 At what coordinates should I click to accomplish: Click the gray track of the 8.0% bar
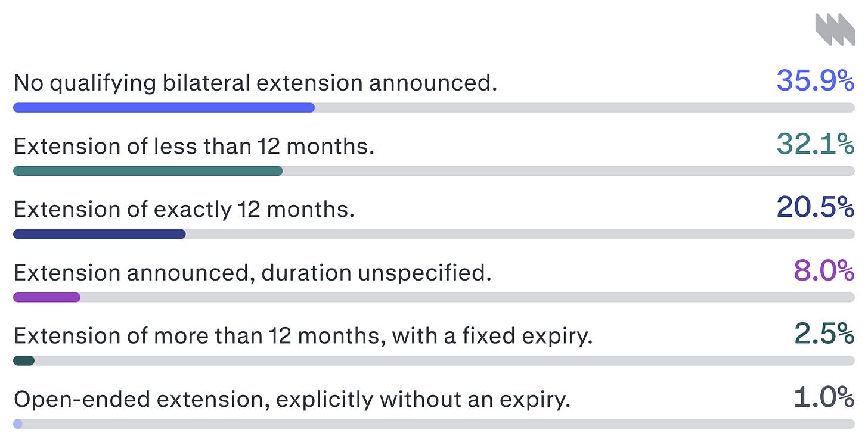tap(467, 297)
